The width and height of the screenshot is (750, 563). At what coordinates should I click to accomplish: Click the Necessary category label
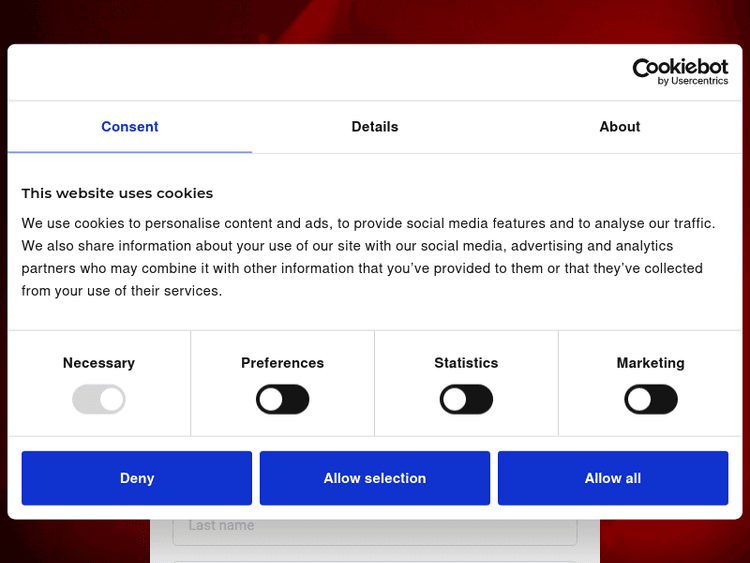coord(99,363)
